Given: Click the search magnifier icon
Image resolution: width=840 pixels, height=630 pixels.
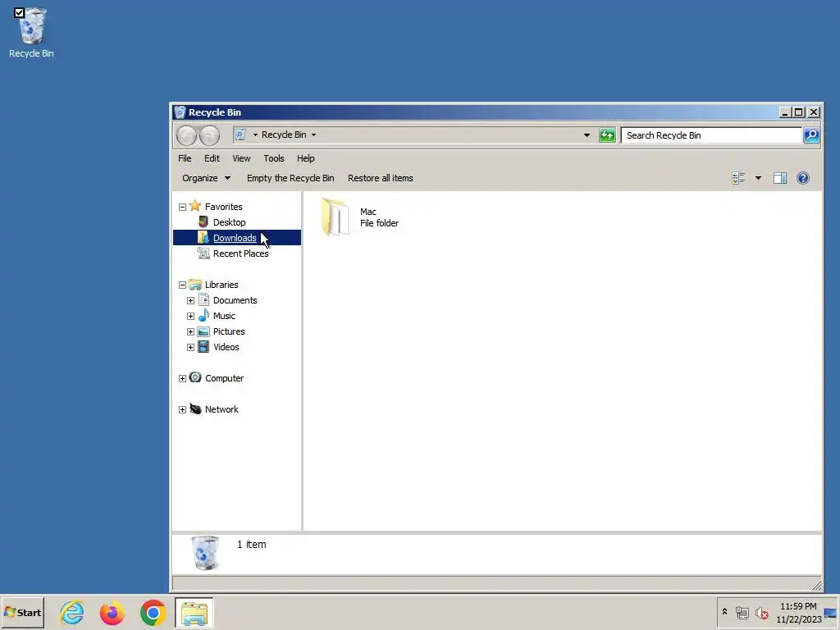Looking at the screenshot, I should click(x=811, y=135).
